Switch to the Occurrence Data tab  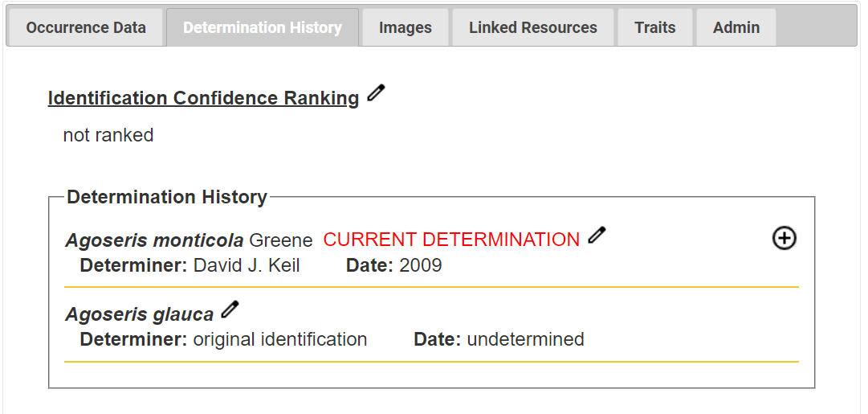[x=86, y=27]
